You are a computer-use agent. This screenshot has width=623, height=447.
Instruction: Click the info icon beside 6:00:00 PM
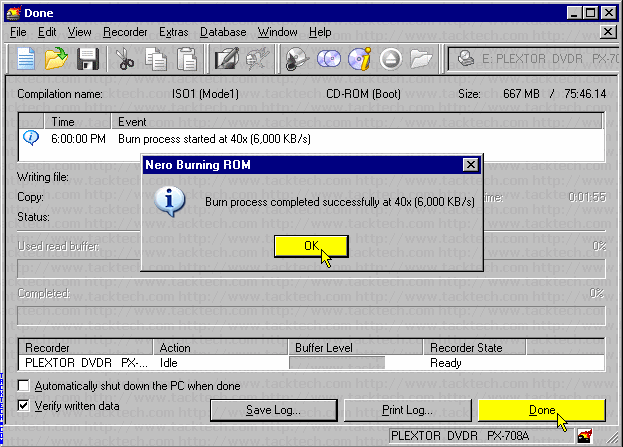tap(31, 138)
